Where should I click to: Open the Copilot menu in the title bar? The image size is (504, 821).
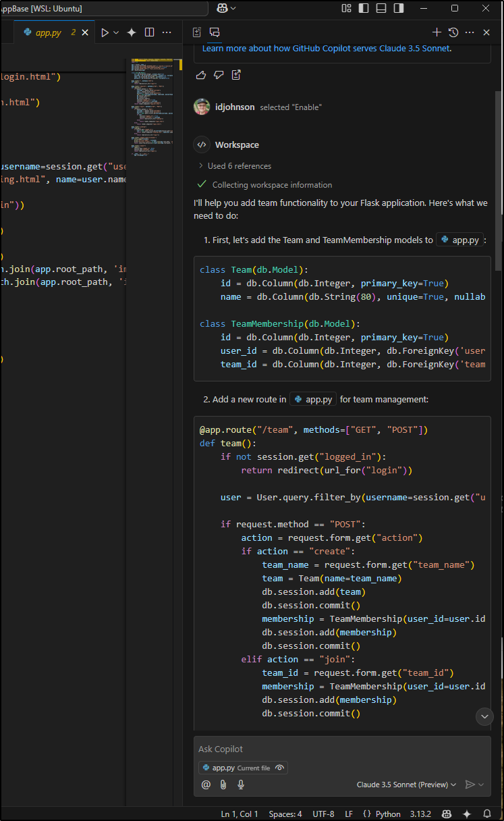221,8
